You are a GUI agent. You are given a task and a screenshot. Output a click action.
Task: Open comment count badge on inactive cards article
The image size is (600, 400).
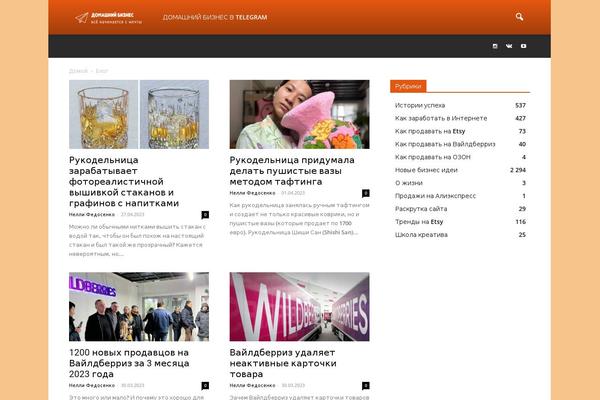(365, 385)
